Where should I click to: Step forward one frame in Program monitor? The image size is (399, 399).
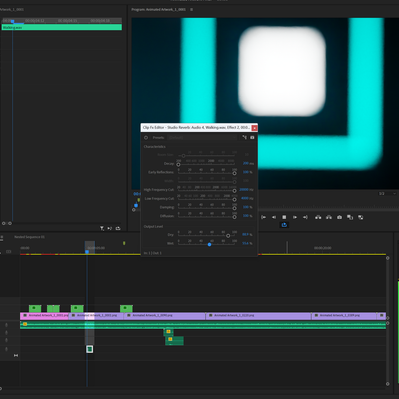click(x=295, y=217)
